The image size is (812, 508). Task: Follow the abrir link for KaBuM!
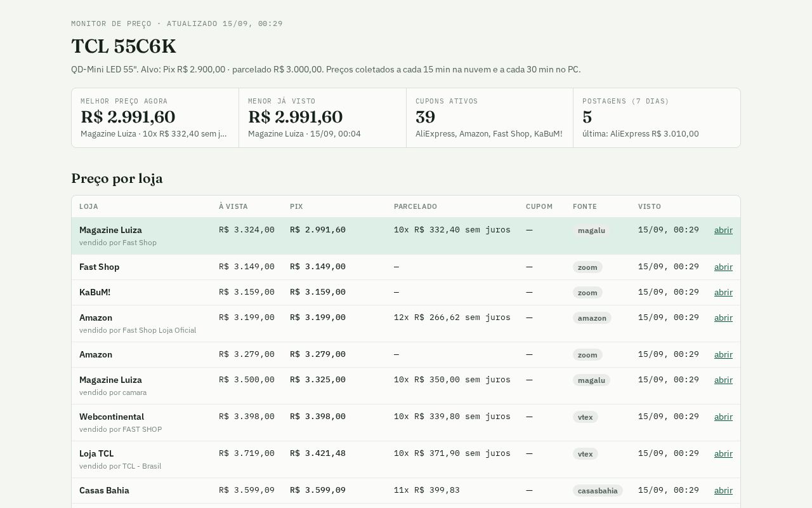coord(723,292)
